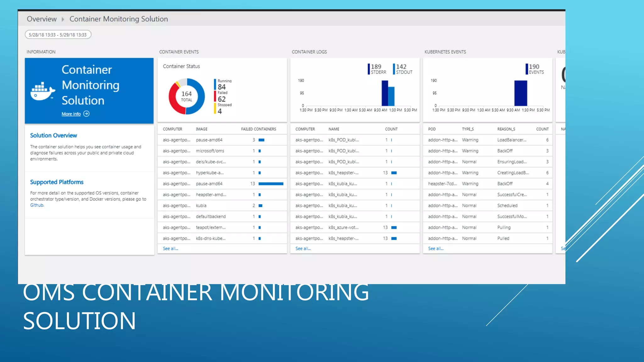
Task: Click See all under Kubernetes Events
Action: click(x=436, y=249)
